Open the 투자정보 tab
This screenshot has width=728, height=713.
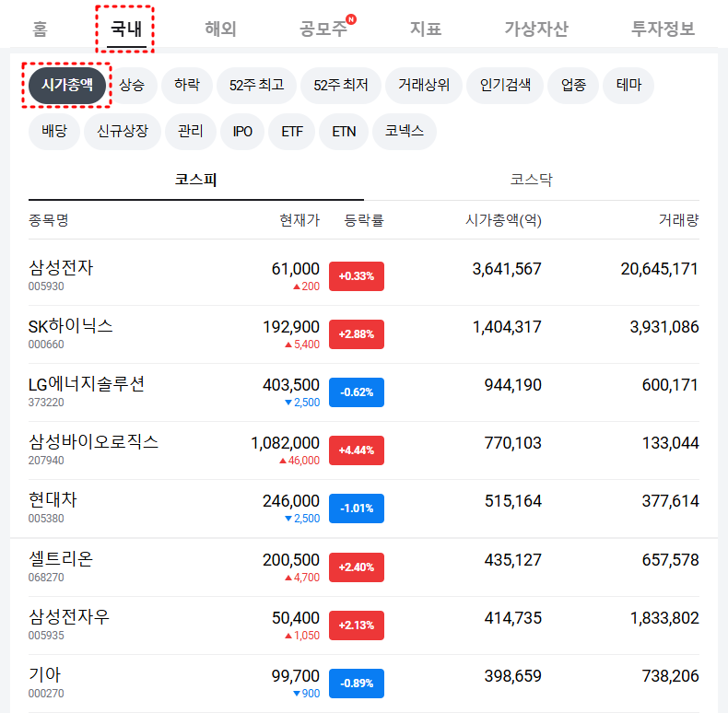point(663,29)
